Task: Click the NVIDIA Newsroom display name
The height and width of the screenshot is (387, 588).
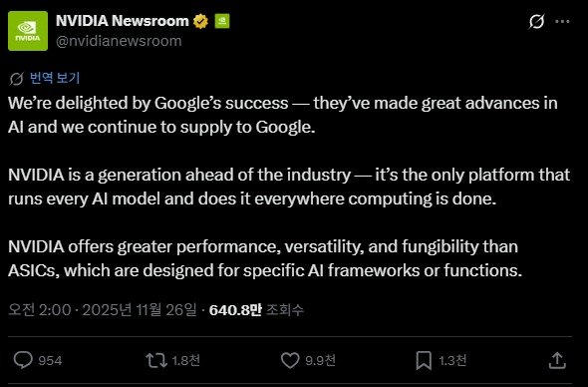Action: tap(123, 21)
